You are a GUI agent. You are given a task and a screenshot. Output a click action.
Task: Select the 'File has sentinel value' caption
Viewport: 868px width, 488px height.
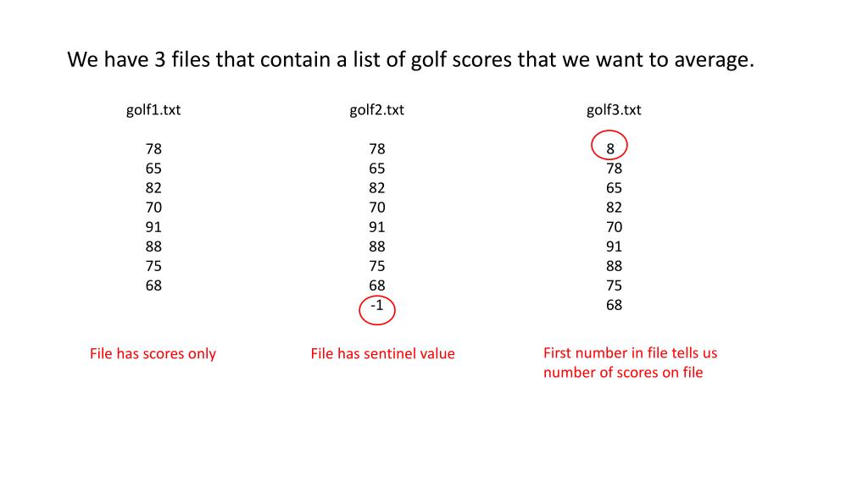pyautogui.click(x=382, y=353)
